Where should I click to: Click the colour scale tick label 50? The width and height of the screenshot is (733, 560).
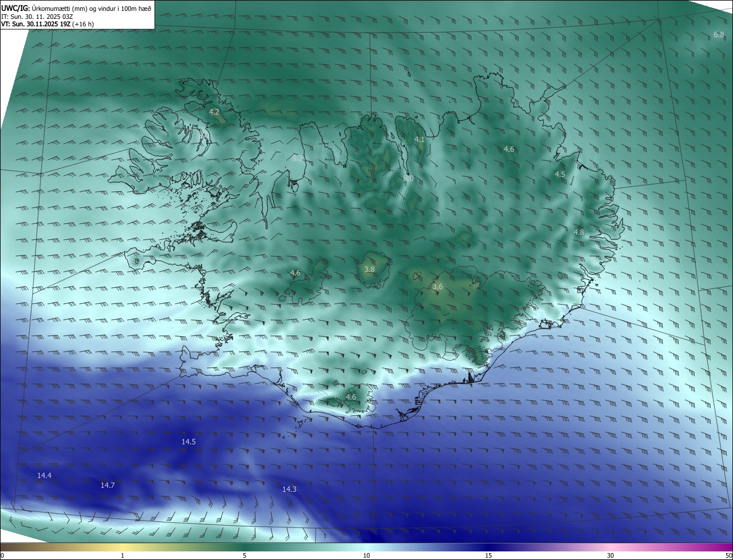728,555
